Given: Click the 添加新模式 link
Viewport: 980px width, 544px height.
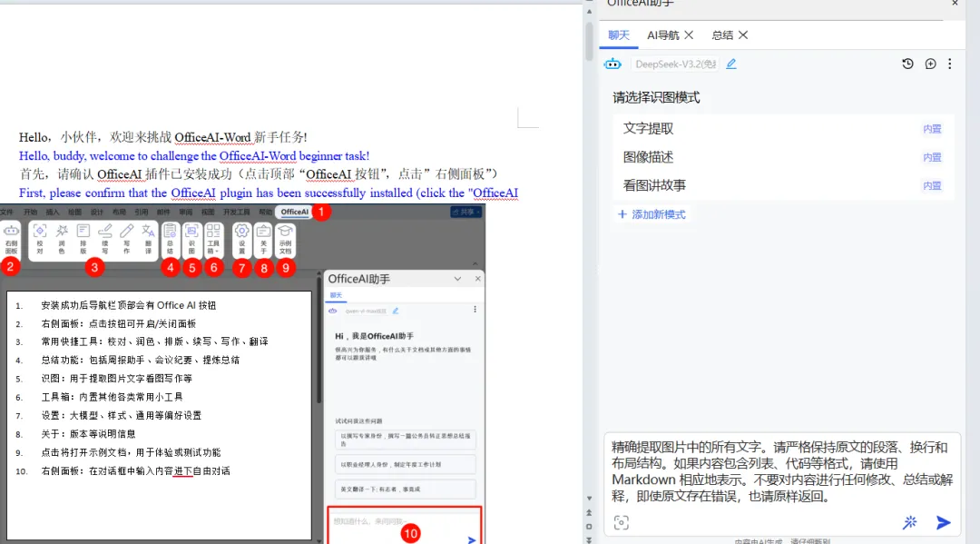Looking at the screenshot, I should [652, 214].
